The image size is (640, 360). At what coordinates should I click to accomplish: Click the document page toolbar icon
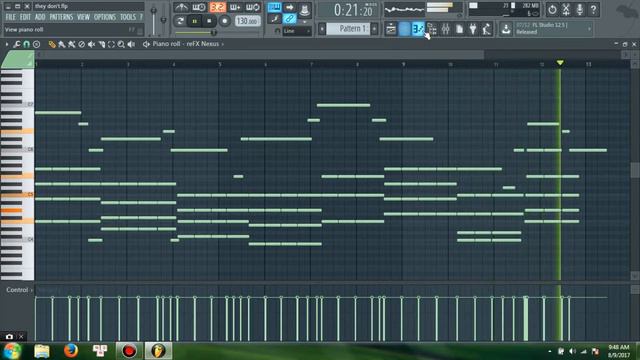point(459,29)
